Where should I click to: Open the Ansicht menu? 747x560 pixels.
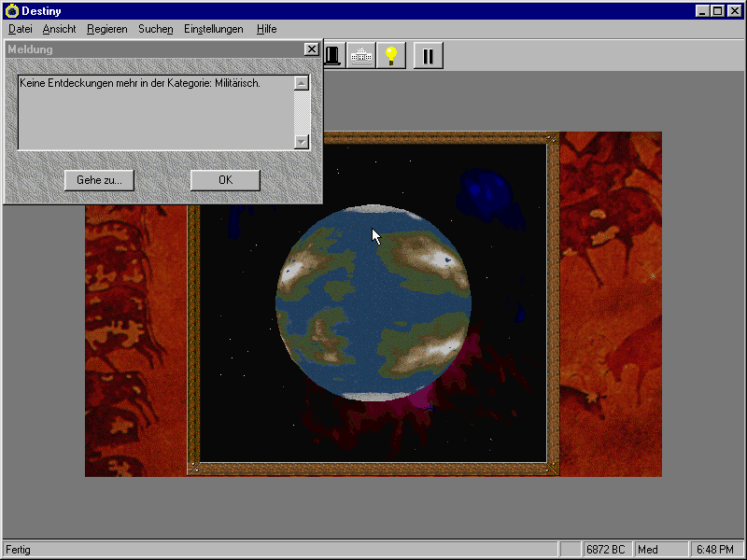coord(59,29)
